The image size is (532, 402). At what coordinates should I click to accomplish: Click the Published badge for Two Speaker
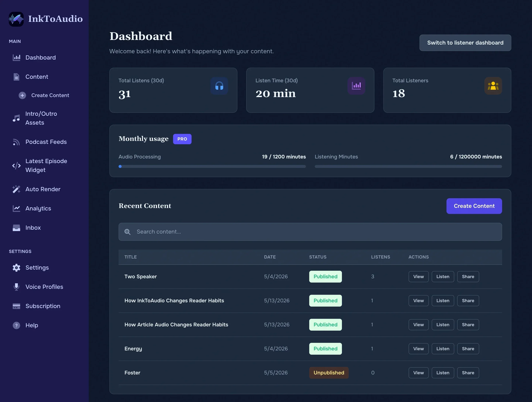pos(325,277)
